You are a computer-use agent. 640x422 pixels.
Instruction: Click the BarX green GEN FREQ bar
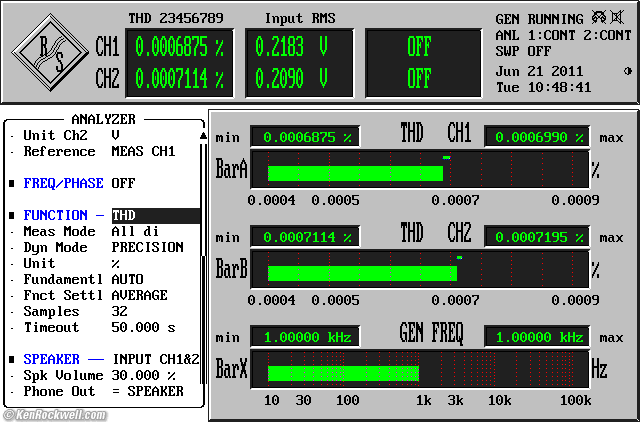343,373
